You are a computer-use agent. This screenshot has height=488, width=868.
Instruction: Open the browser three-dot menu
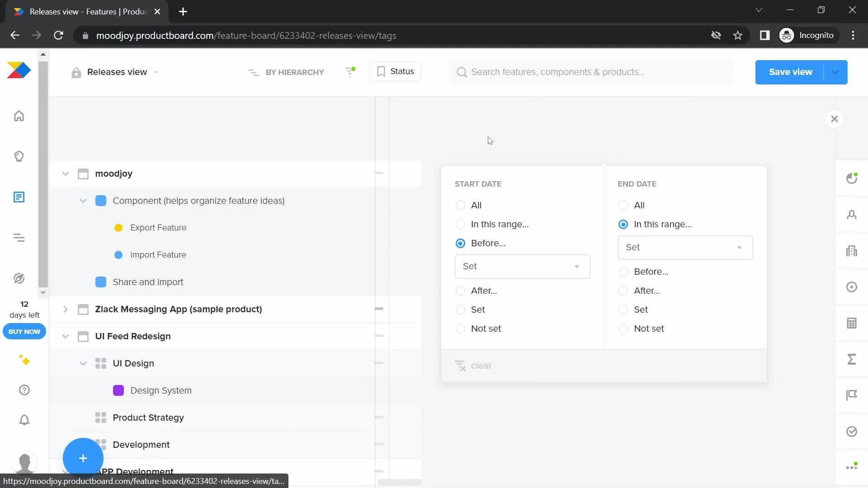853,35
